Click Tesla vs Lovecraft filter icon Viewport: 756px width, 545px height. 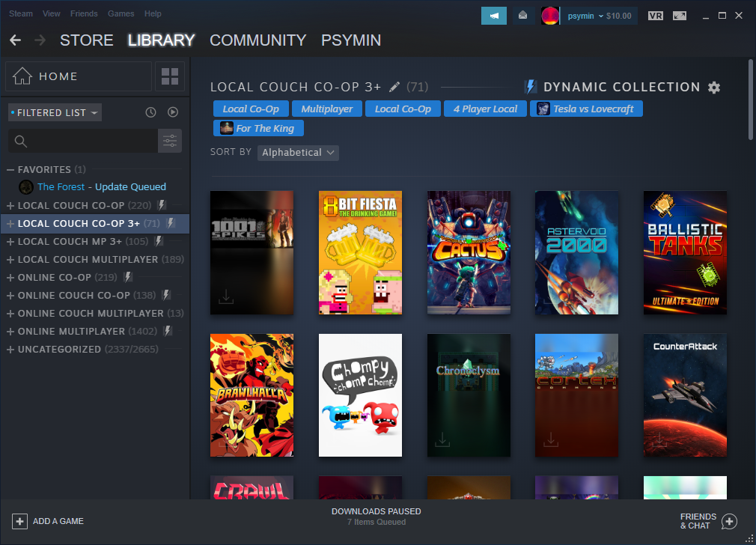543,109
